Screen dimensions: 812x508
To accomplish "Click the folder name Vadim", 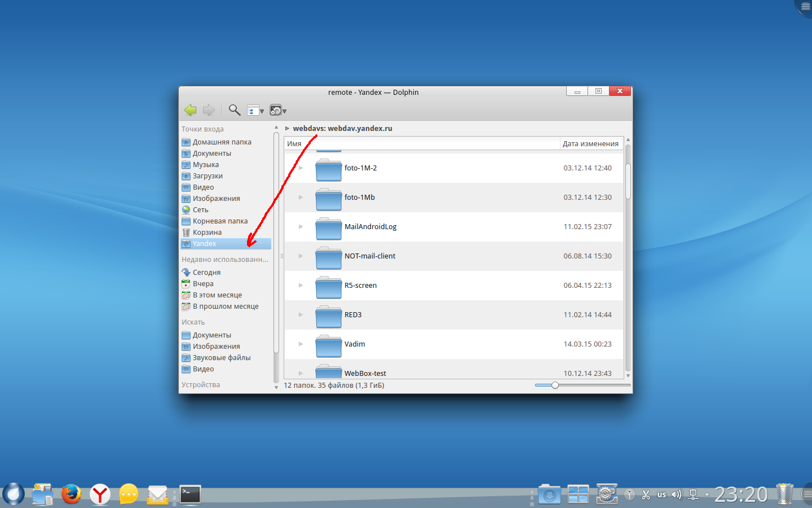I will pyautogui.click(x=355, y=344).
